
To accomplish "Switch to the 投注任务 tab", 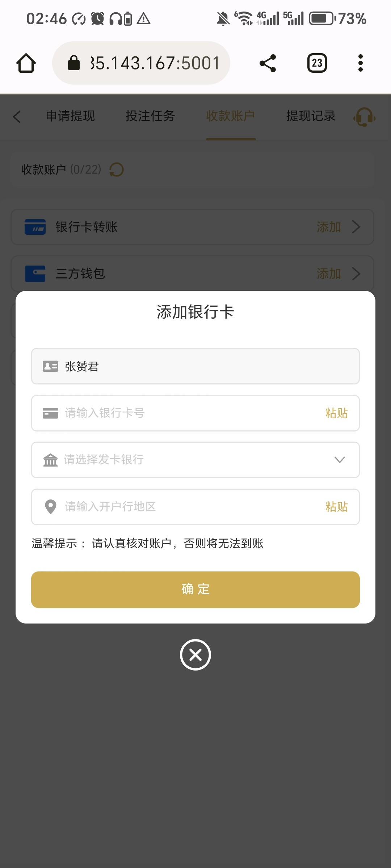I will 150,116.
